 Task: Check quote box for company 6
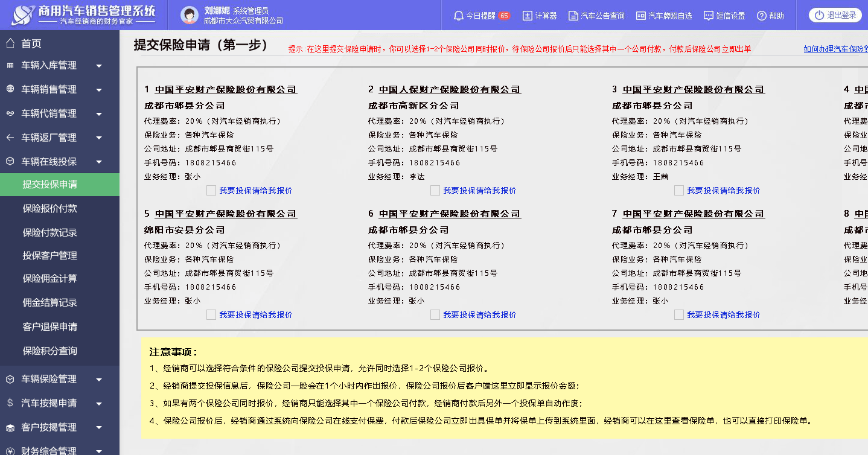(435, 314)
